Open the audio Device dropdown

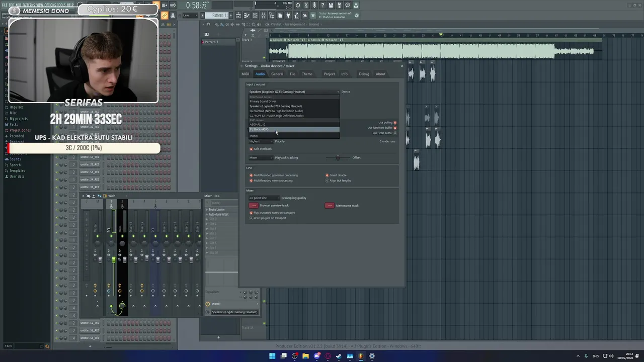(294, 92)
